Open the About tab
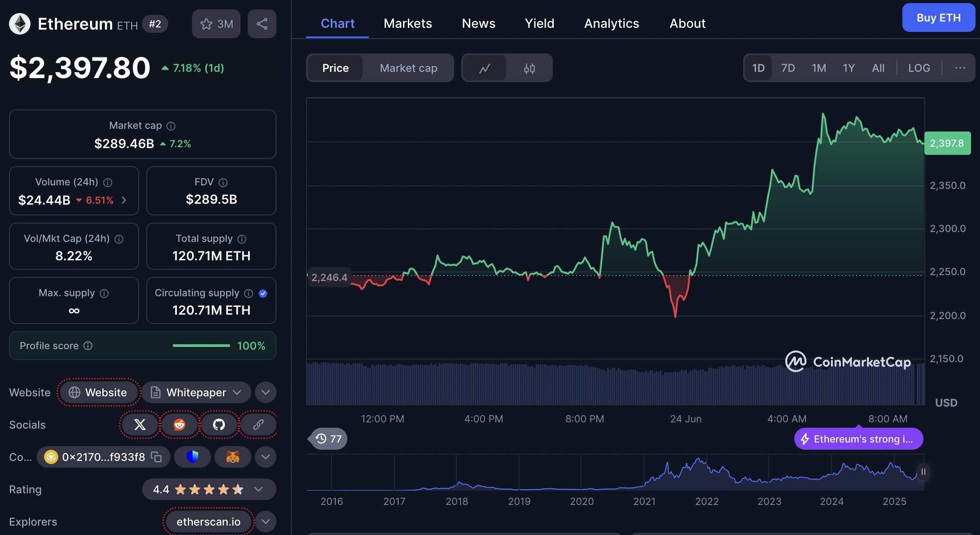Image resolution: width=980 pixels, height=535 pixels. point(687,23)
